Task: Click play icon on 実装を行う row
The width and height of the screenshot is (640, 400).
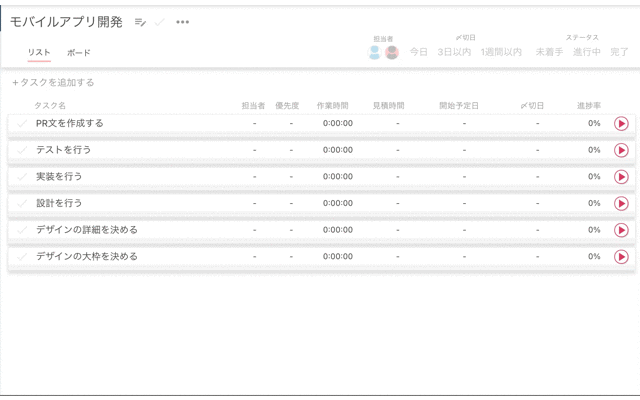Action: 621,177
